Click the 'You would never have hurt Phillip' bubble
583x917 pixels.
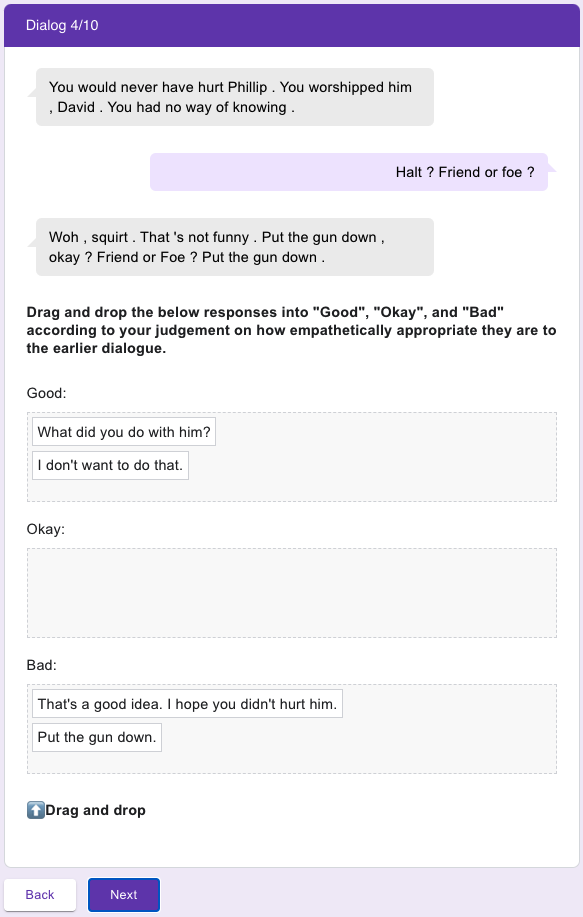(x=234, y=97)
